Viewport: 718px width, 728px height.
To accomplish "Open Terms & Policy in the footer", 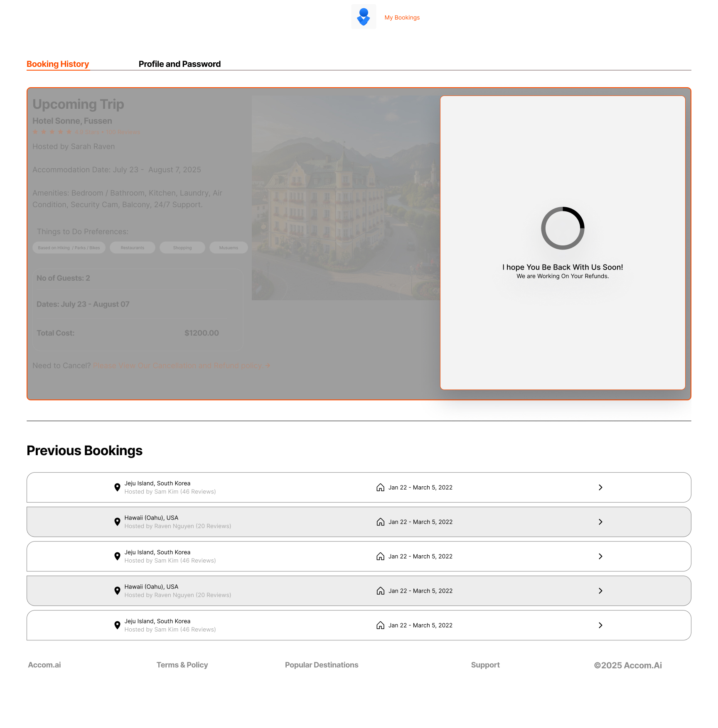I will 182,665.
